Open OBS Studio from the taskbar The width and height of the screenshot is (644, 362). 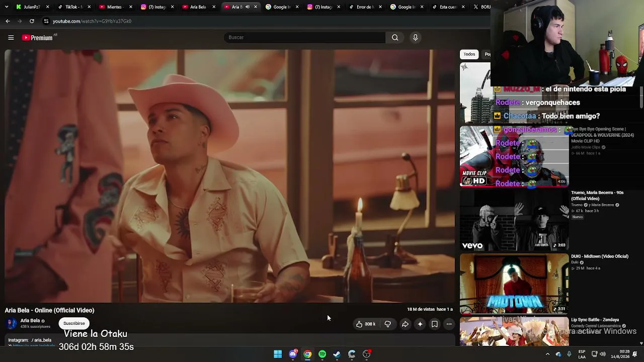tap(366, 354)
